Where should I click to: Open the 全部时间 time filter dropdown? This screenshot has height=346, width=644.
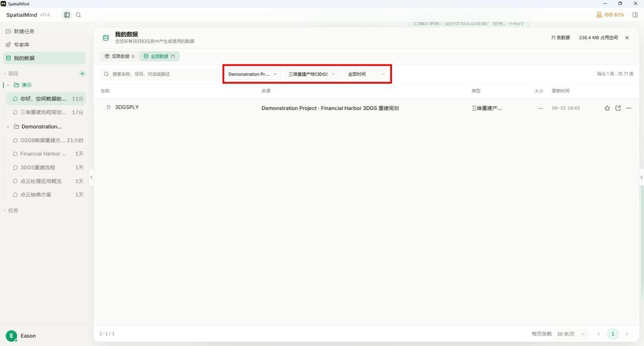366,74
